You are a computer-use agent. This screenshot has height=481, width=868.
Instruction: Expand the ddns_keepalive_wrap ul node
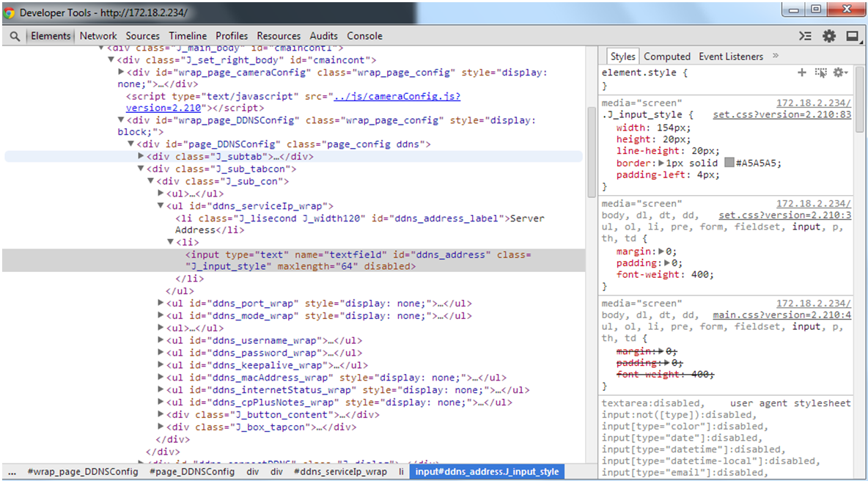tap(161, 364)
